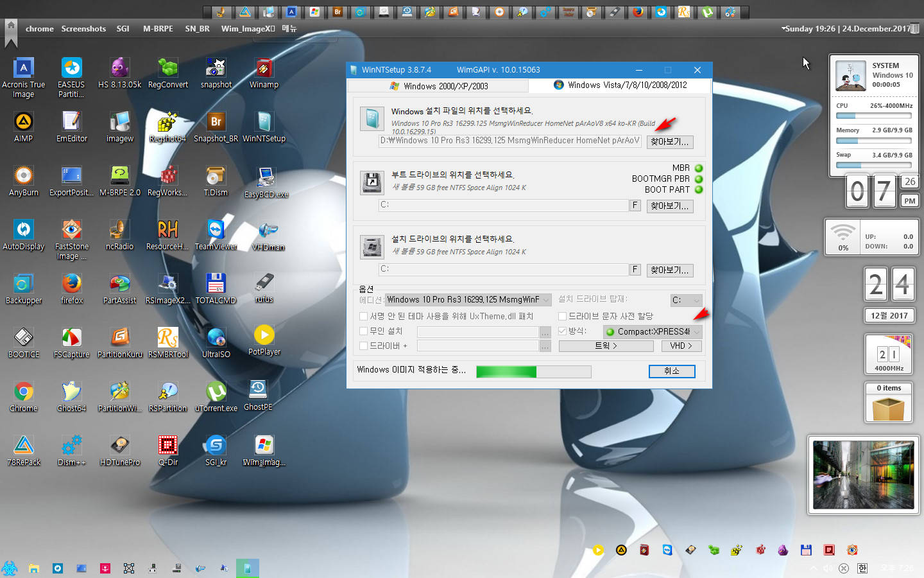Launch Dism++ desktop icon
The image size is (924, 578).
point(71,450)
